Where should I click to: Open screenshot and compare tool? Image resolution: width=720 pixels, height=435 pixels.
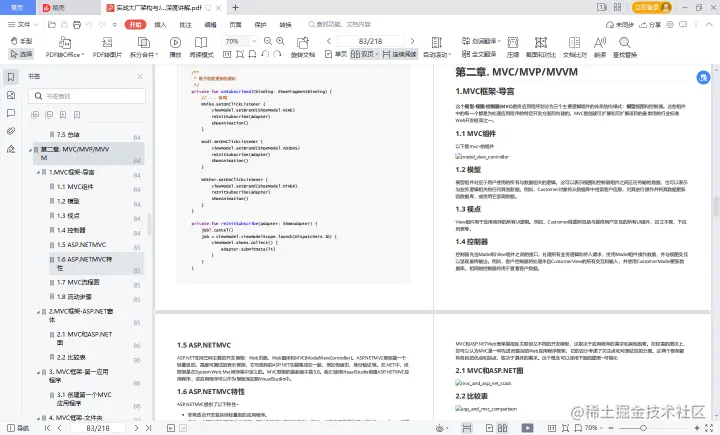coord(540,47)
